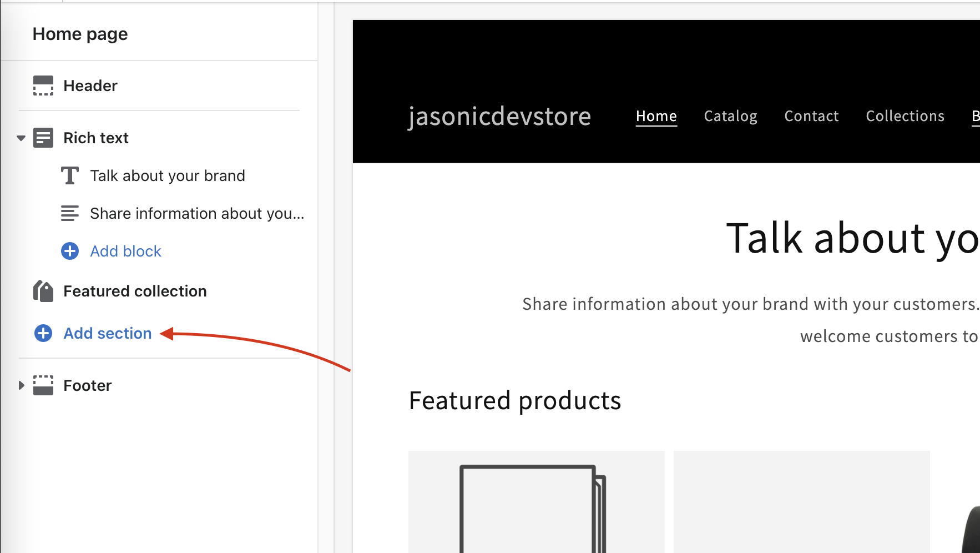Open the Share information about you... block
Image resolution: width=980 pixels, height=553 pixels.
(x=197, y=213)
